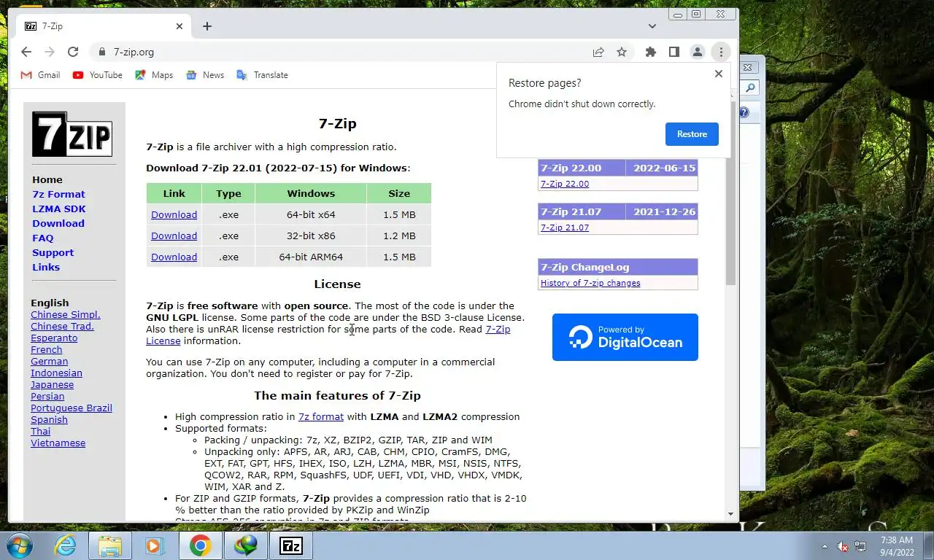Screen dimensions: 934x560
Task: Download the 32-bit x86 exe
Action: coord(174,236)
